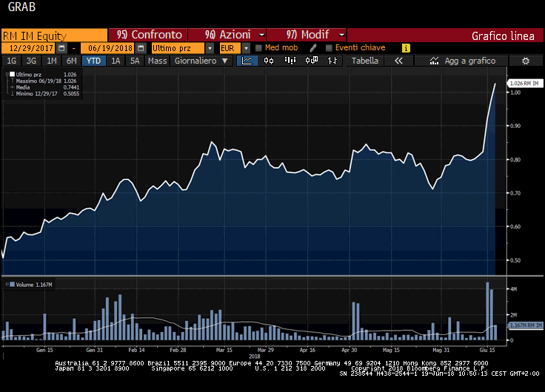The image size is (545, 392).
Task: Open calendar picker for end date
Action: [x=141, y=48]
